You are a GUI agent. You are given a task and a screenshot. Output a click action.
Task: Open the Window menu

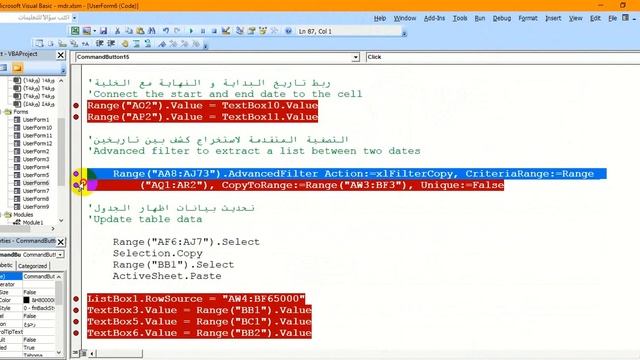(x=404, y=18)
